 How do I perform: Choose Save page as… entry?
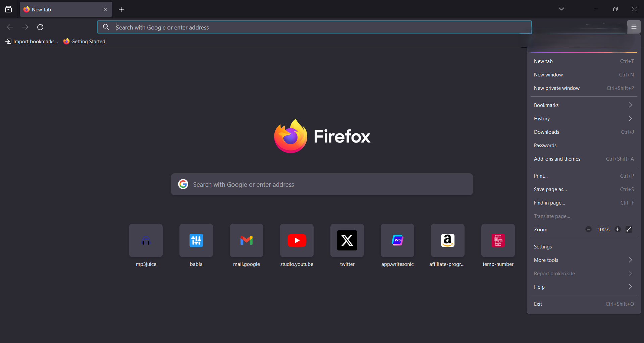[x=584, y=189]
